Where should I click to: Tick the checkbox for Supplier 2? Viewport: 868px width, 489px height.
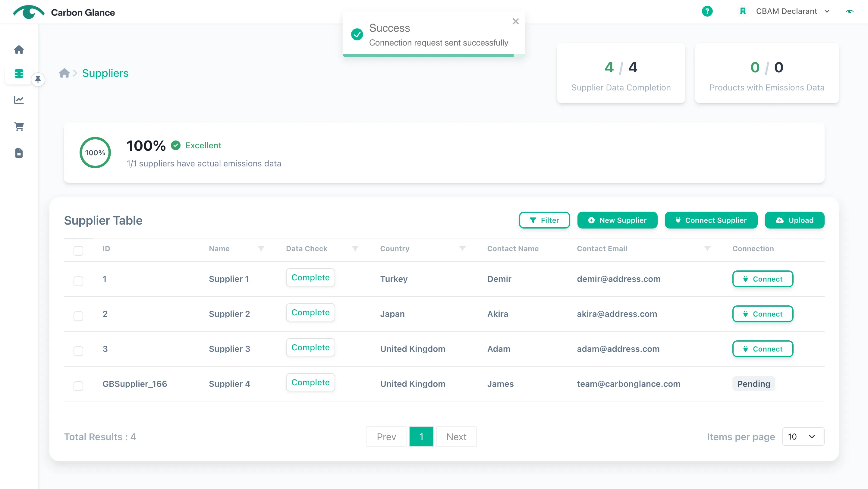(78, 316)
